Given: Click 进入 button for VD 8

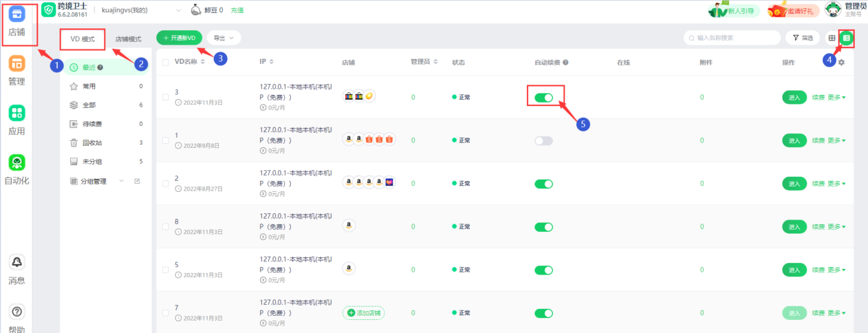Looking at the screenshot, I should 794,226.
